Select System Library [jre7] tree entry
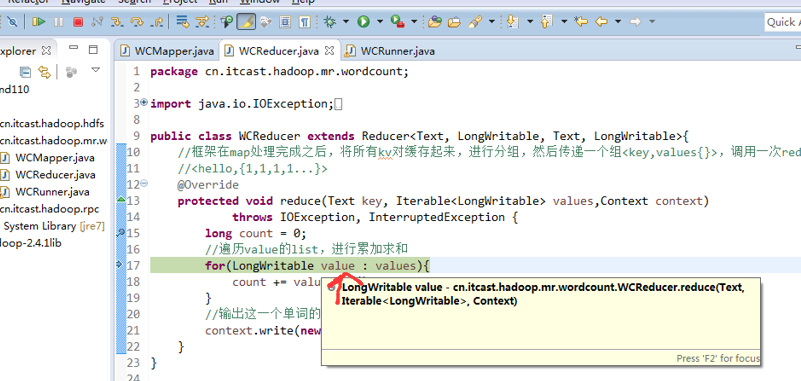This screenshot has width=801, height=381. (53, 226)
